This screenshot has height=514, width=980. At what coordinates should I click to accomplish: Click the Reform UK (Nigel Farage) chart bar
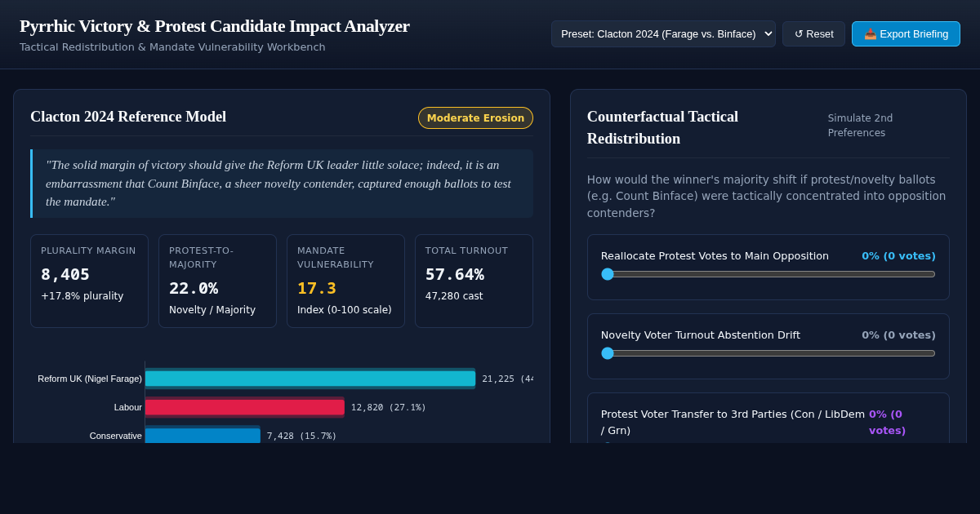310,379
